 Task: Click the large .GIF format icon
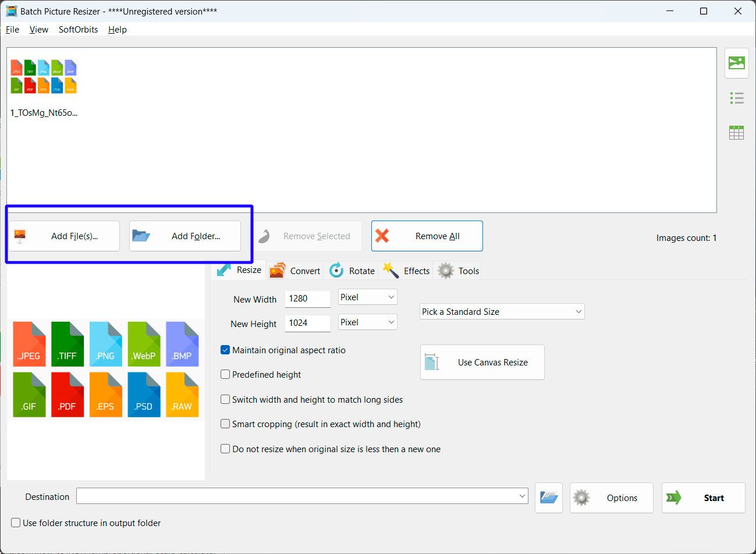click(29, 395)
